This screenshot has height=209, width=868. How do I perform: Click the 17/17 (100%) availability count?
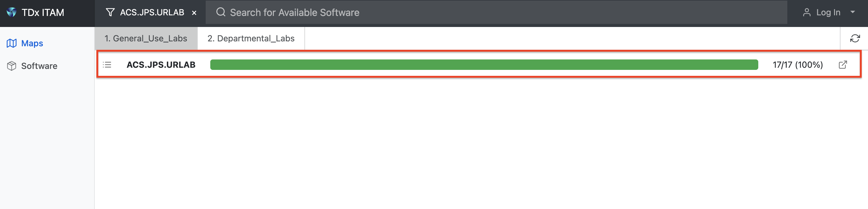tap(798, 65)
